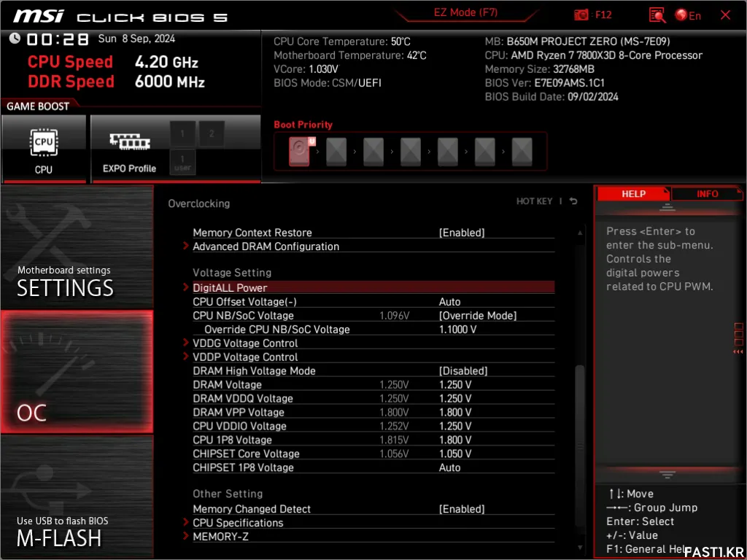Click the settings list scroll-down arrow
Image resolution: width=747 pixels, height=560 pixels.
(580, 548)
